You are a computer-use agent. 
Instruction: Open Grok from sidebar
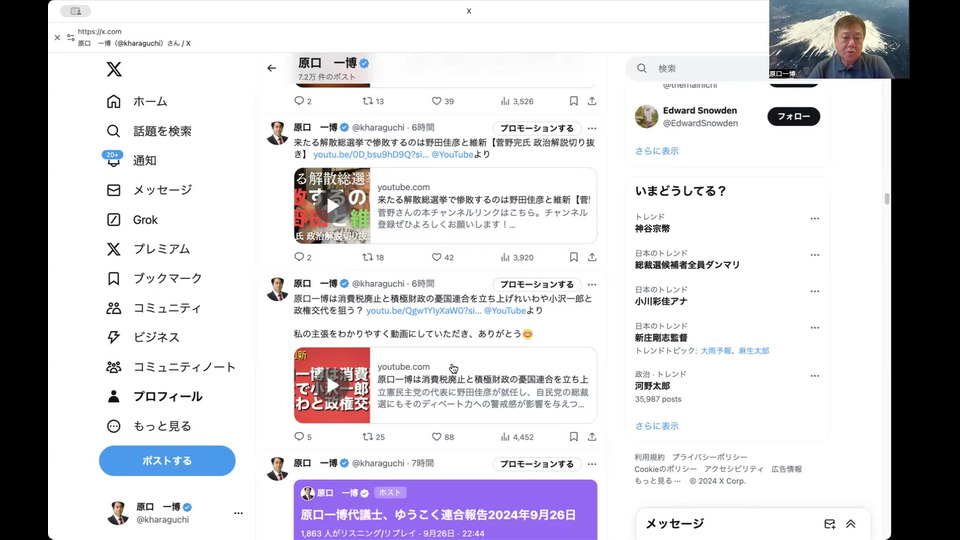(132, 220)
